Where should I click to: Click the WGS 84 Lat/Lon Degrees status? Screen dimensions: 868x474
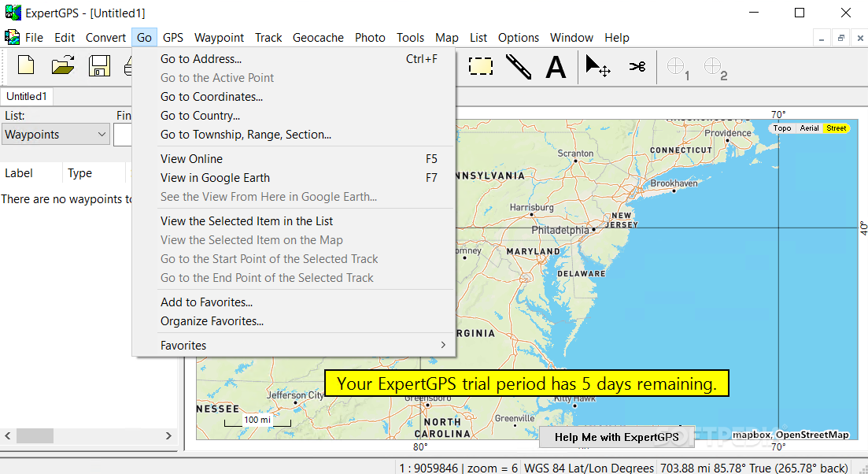(x=589, y=468)
